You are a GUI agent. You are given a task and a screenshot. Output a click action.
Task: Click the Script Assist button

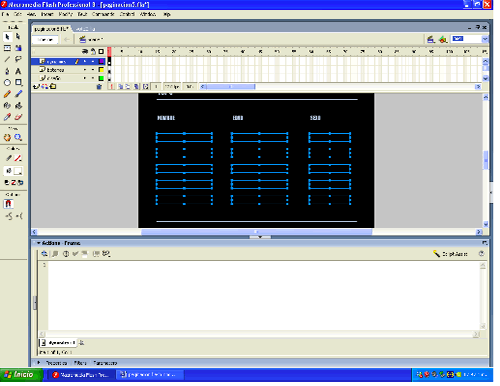click(450, 254)
